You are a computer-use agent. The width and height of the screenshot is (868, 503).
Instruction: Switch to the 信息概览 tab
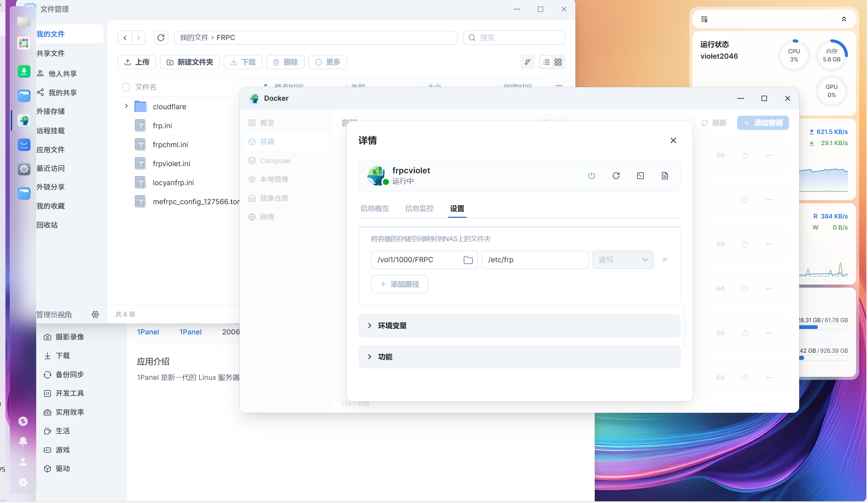click(x=374, y=209)
